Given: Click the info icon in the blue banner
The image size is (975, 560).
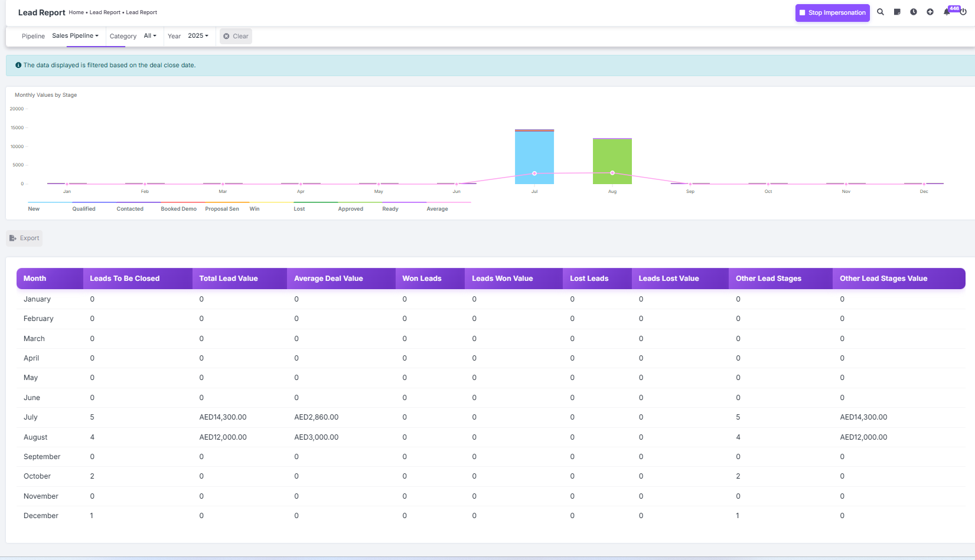Looking at the screenshot, I should (x=18, y=66).
